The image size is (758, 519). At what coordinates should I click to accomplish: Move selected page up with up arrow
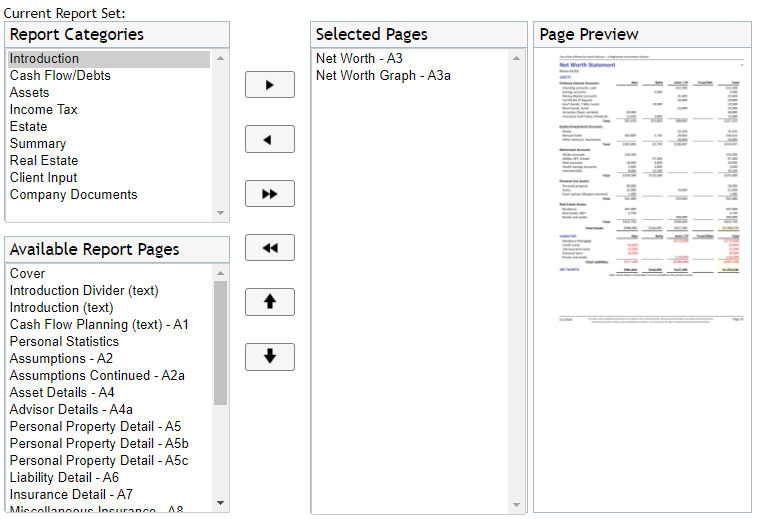coord(270,301)
